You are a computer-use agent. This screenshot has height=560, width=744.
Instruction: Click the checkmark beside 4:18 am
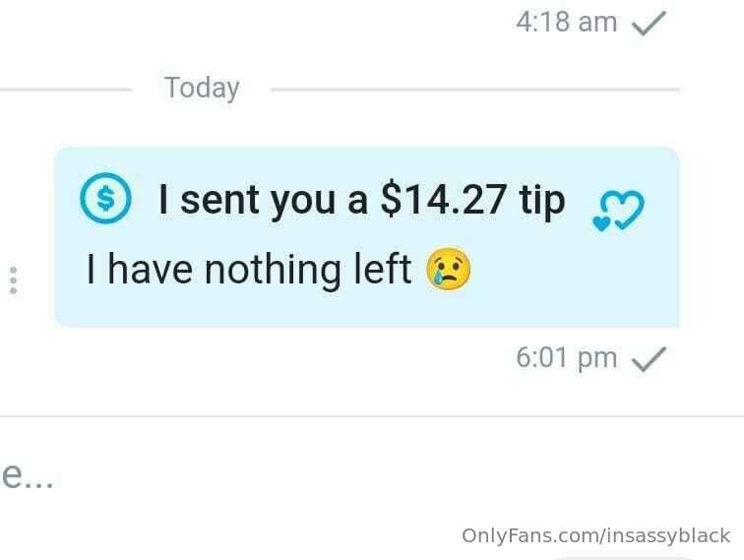(650, 24)
